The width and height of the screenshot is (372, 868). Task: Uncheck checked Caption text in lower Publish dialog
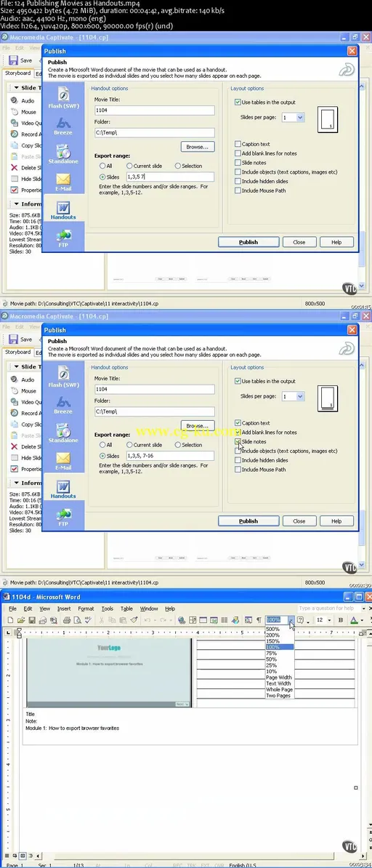238,423
